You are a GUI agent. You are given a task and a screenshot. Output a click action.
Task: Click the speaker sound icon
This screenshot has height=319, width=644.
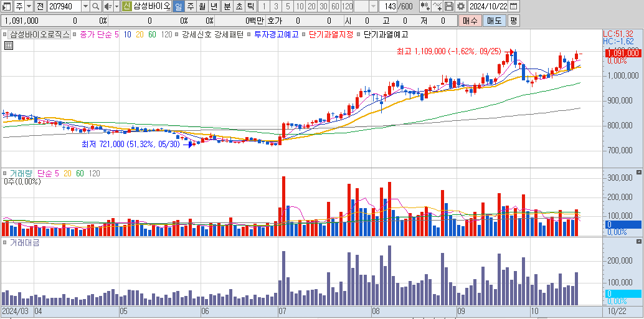[107, 6]
